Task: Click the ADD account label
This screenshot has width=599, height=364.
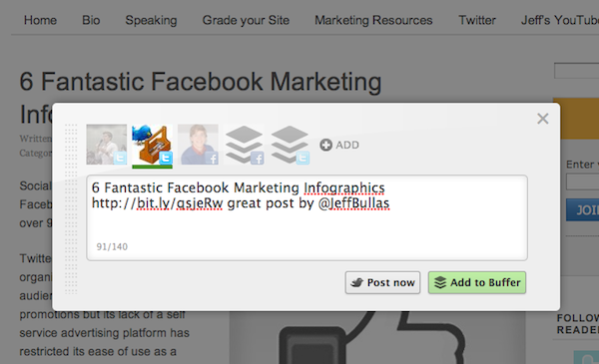Action: click(x=347, y=145)
